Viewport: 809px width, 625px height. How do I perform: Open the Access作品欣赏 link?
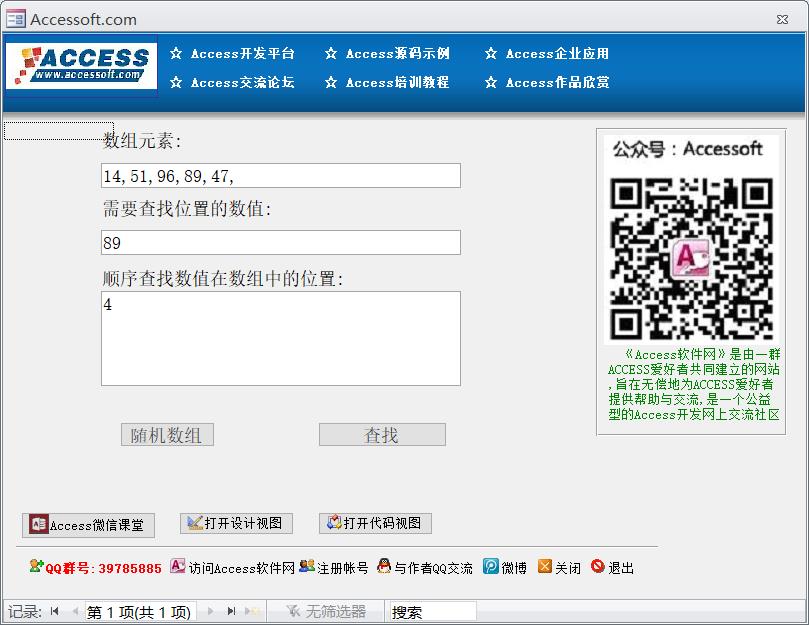point(557,83)
